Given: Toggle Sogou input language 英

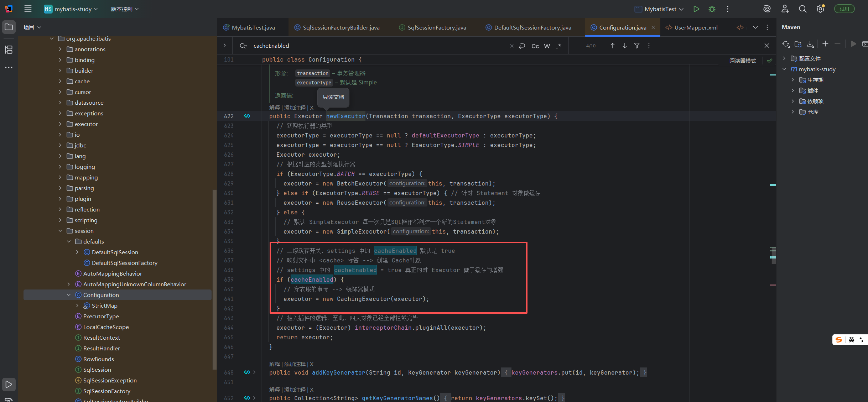Looking at the screenshot, I should (851, 340).
